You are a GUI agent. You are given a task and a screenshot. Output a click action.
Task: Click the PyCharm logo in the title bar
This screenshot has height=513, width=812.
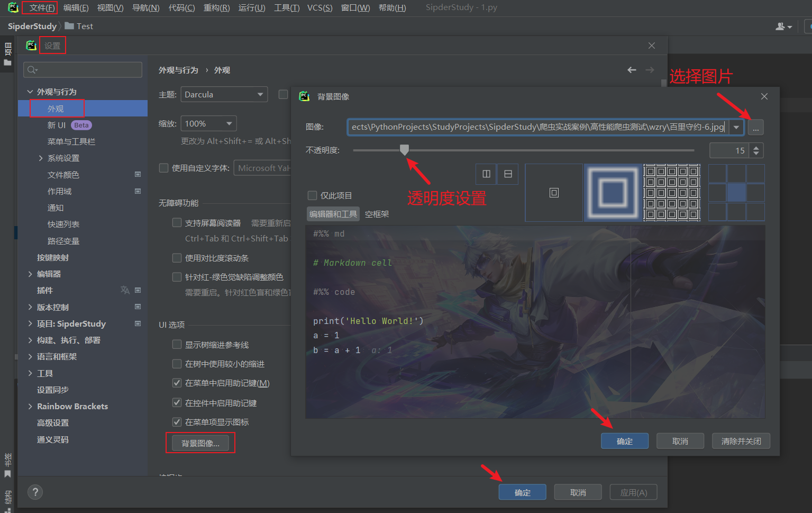coord(13,7)
